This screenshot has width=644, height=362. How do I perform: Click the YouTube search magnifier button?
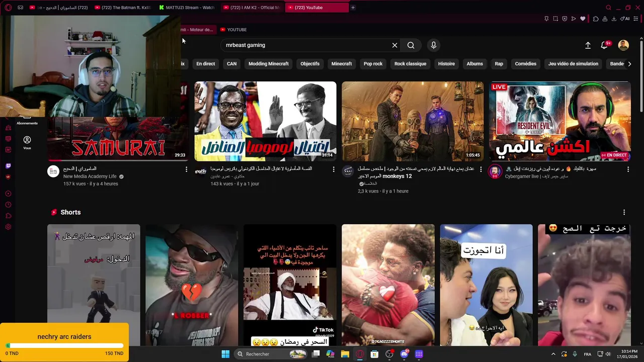411,45
